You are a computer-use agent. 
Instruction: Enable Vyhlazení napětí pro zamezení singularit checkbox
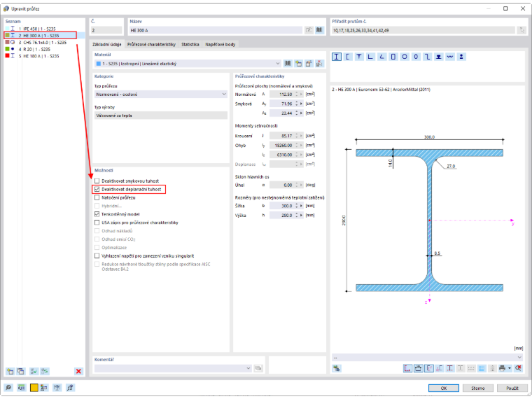click(97, 255)
